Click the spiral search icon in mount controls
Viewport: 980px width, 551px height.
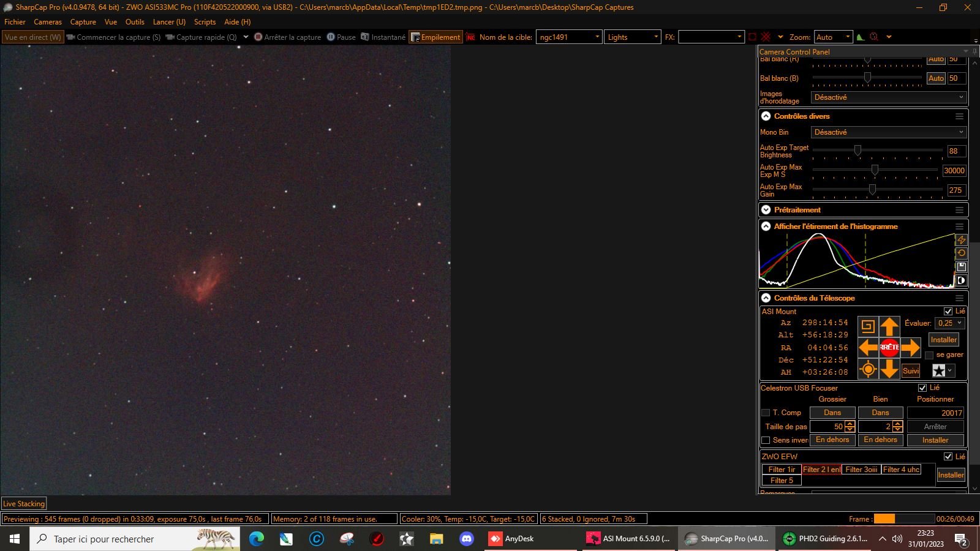tap(868, 326)
